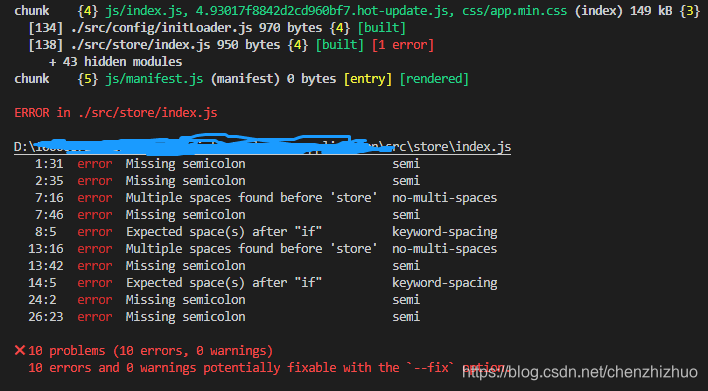Click 'no-multi-spaces' rule on line 7:16
This screenshot has height=391, width=708.
tap(445, 198)
